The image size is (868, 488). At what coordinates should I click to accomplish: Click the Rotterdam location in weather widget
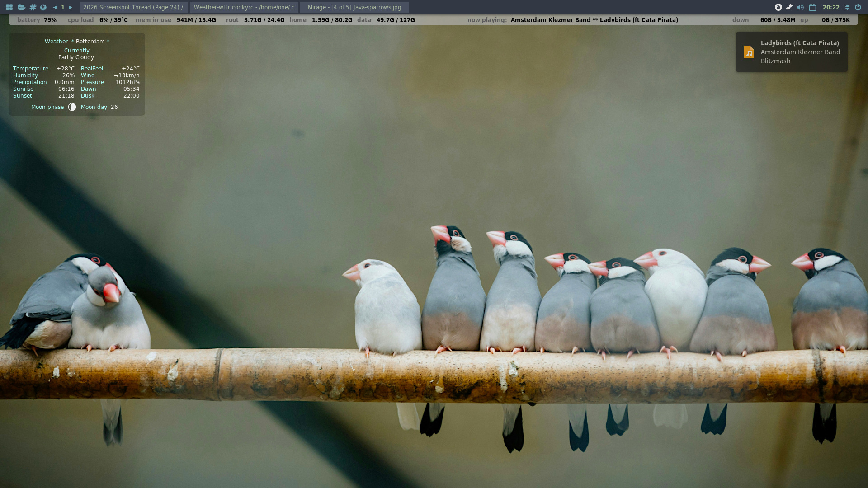90,42
